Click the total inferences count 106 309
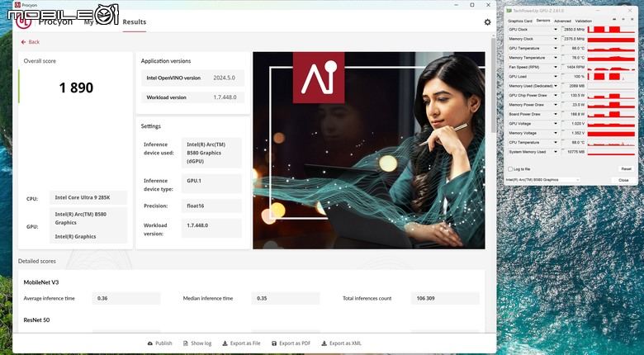This screenshot has width=644, height=355. [x=445, y=298]
